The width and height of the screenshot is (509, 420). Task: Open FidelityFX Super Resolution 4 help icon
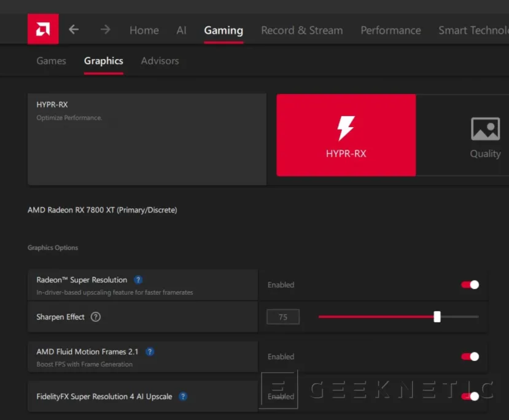pos(183,396)
